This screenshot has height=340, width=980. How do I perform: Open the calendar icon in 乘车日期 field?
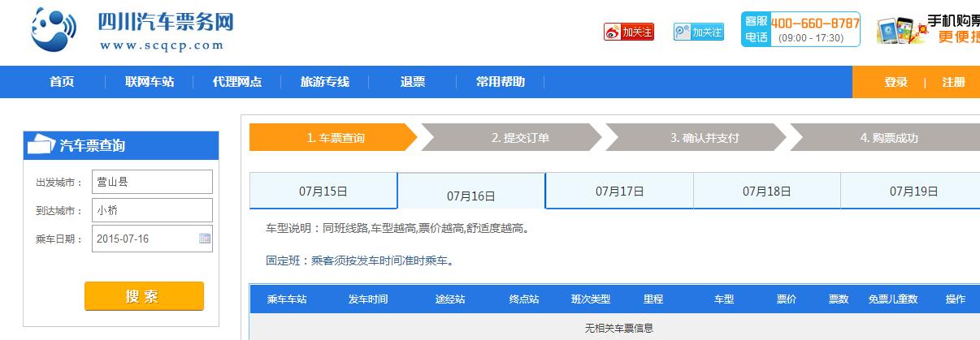[205, 239]
